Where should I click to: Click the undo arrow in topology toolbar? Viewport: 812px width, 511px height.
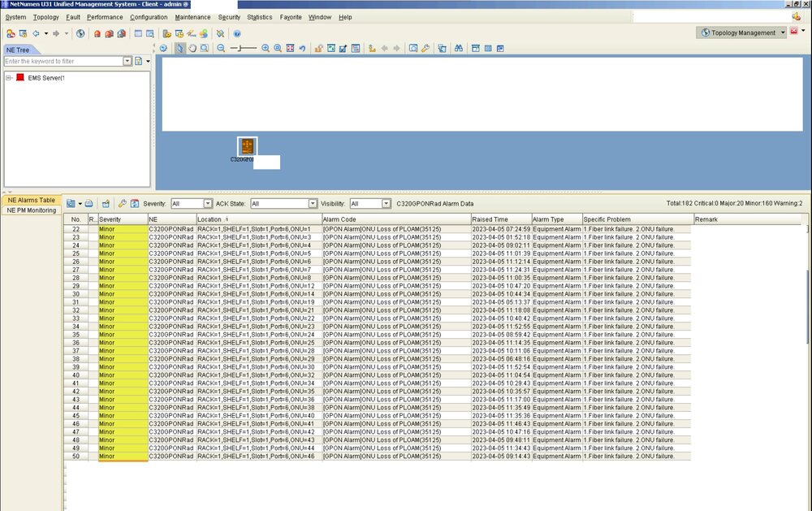pyautogui.click(x=302, y=49)
